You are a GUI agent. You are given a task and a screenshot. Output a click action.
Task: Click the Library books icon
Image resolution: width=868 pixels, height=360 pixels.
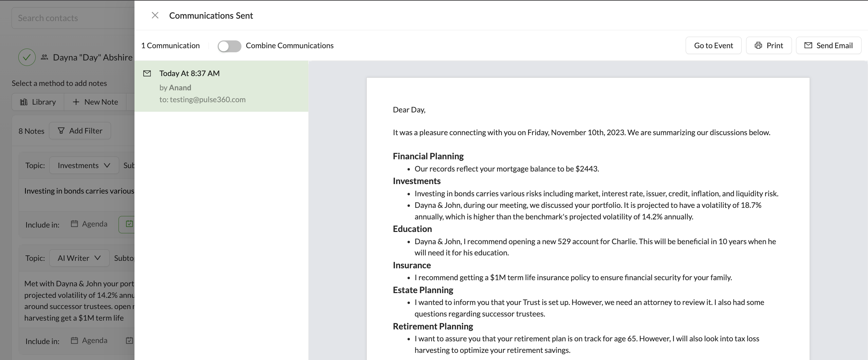pyautogui.click(x=24, y=102)
